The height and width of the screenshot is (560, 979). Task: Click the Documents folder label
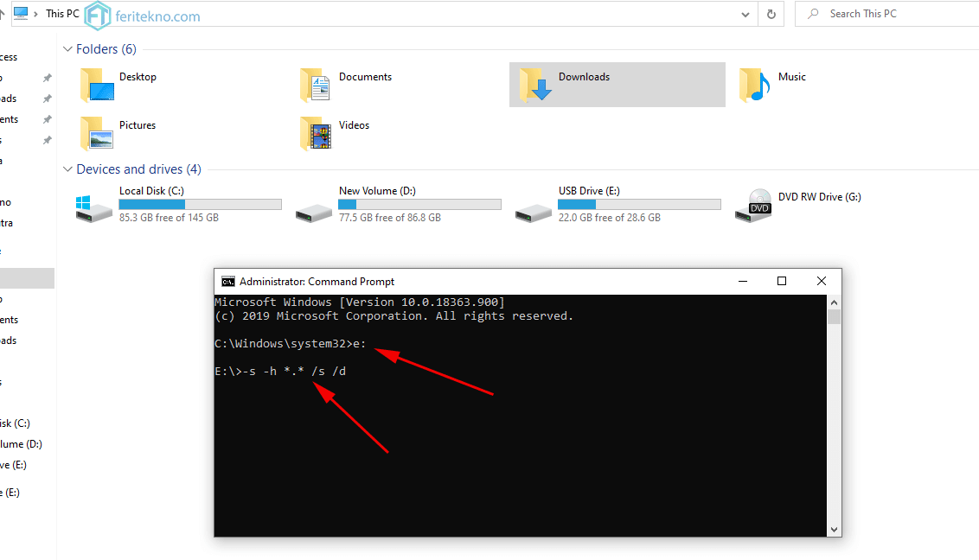pos(365,77)
